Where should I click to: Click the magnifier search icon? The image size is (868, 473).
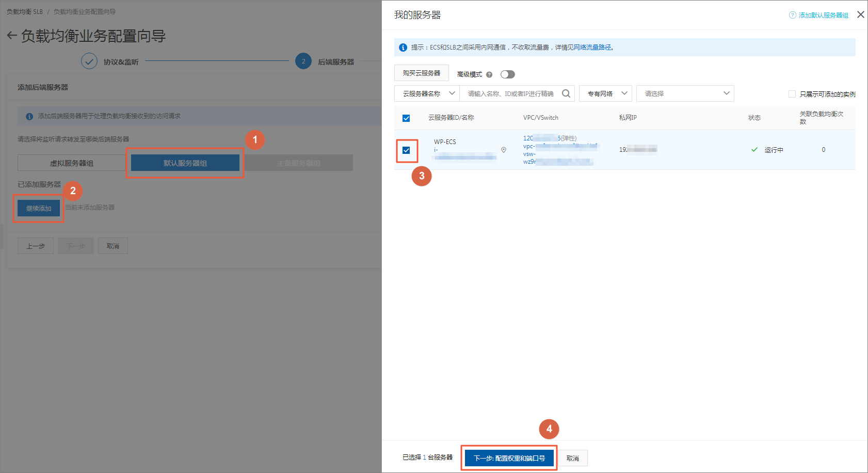point(566,93)
